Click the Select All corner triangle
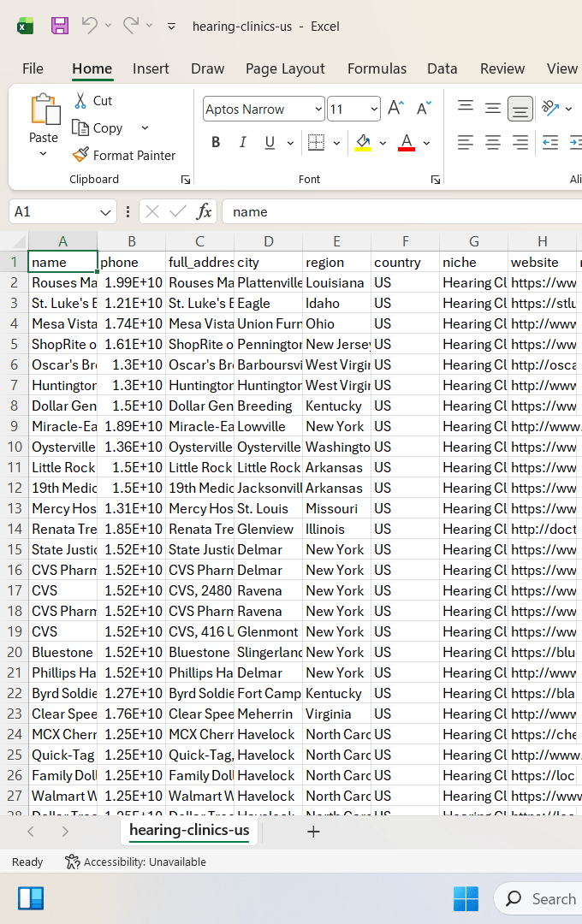582x924 pixels. [x=19, y=241]
